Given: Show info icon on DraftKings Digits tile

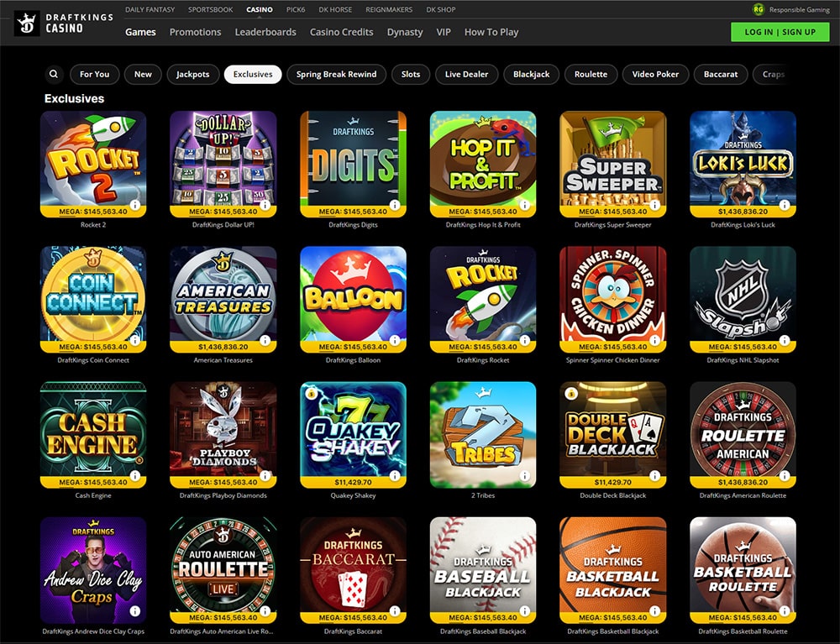Looking at the screenshot, I should 395,205.
